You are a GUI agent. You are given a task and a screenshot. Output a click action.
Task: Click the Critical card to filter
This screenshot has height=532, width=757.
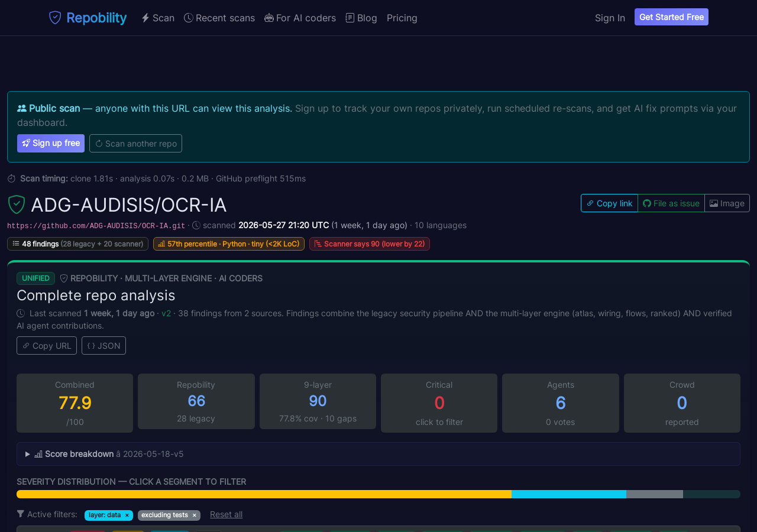tap(439, 403)
